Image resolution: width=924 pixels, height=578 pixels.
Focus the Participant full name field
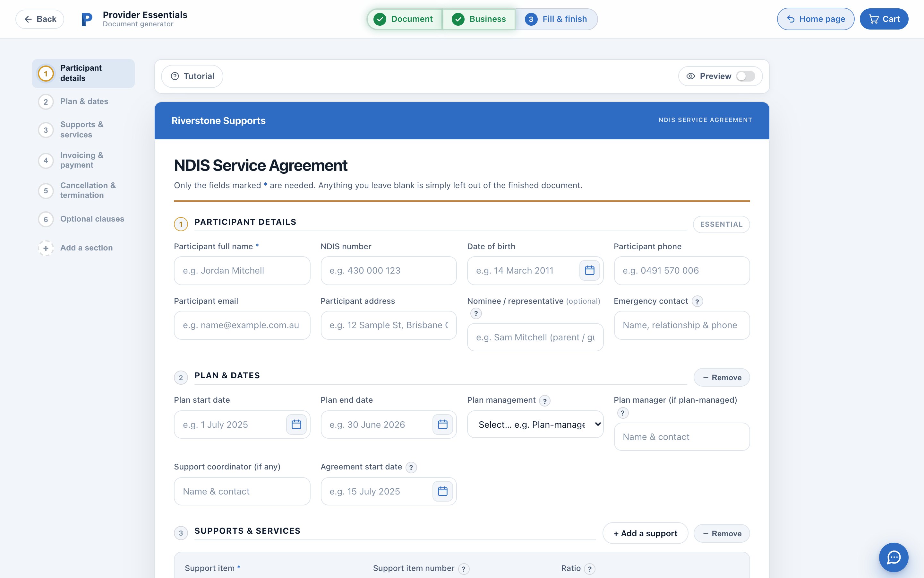[x=242, y=271]
